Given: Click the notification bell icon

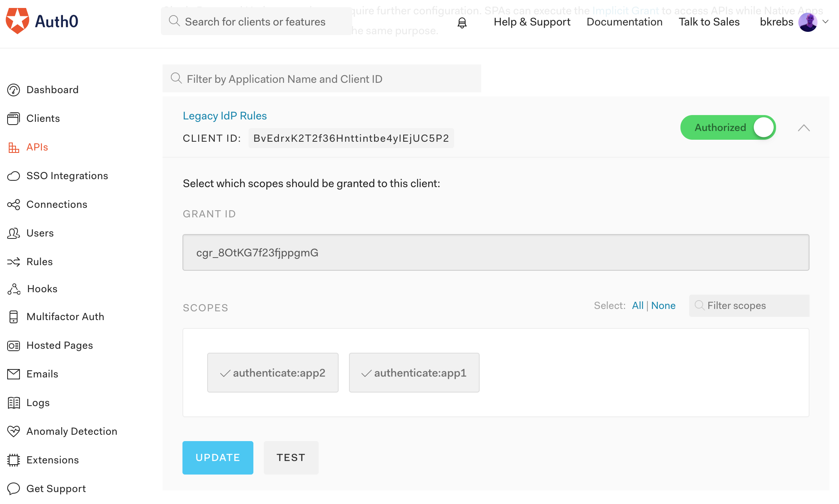Looking at the screenshot, I should (x=462, y=23).
